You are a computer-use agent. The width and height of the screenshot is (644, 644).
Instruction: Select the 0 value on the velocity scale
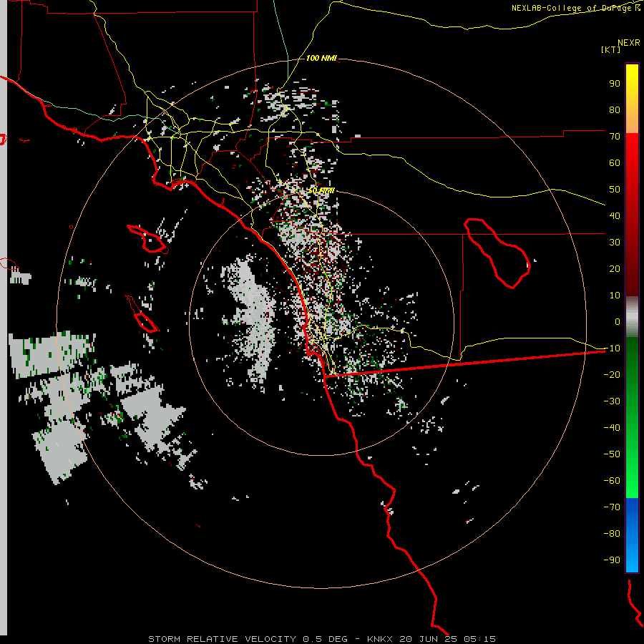[618, 321]
